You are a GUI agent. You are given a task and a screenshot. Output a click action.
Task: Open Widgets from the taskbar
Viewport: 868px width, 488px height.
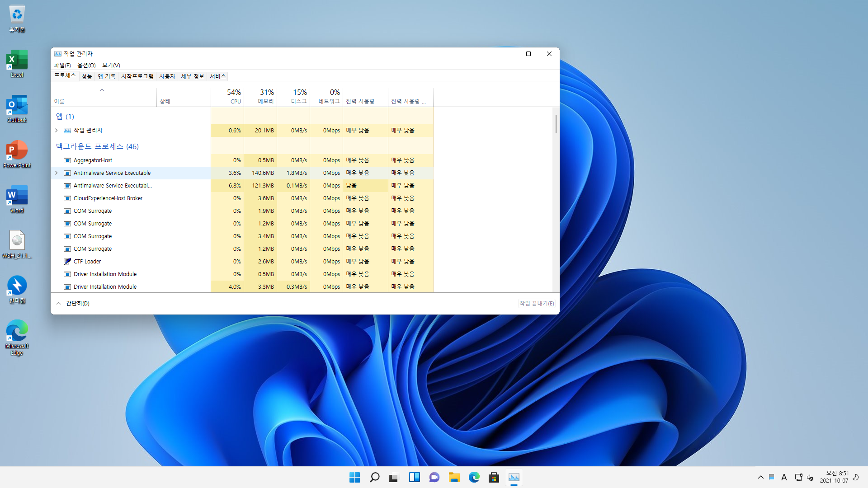pyautogui.click(x=415, y=477)
